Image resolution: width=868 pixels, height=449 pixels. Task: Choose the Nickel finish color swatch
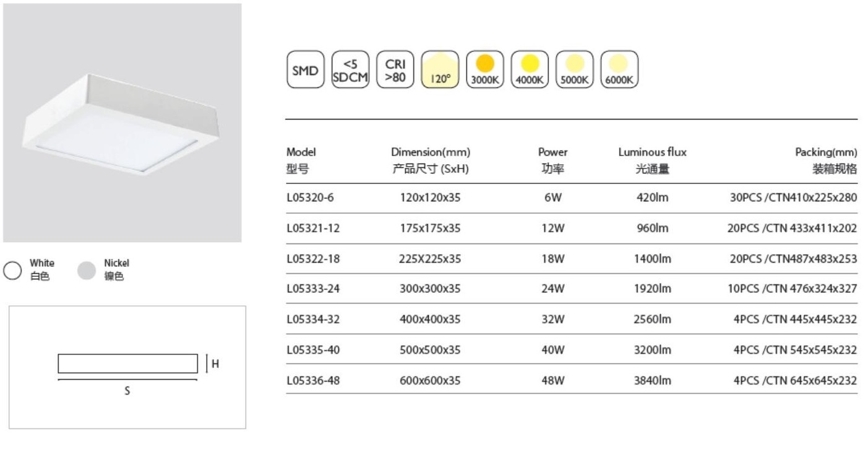(87, 271)
